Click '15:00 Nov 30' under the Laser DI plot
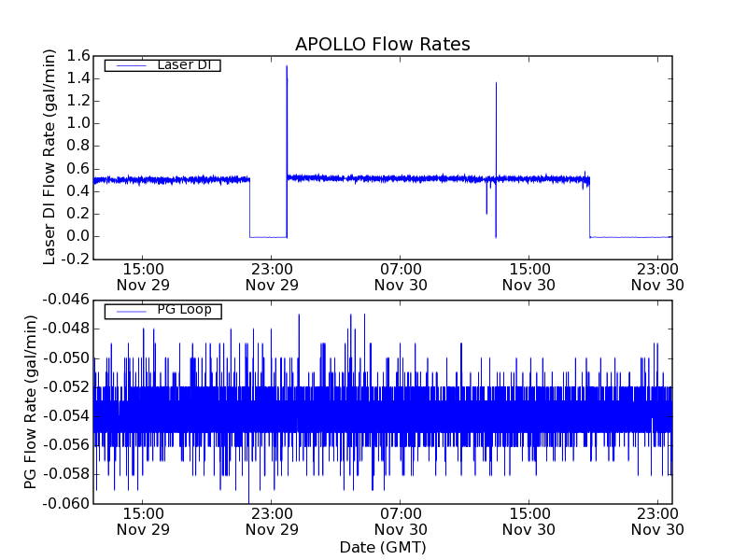 pos(529,277)
